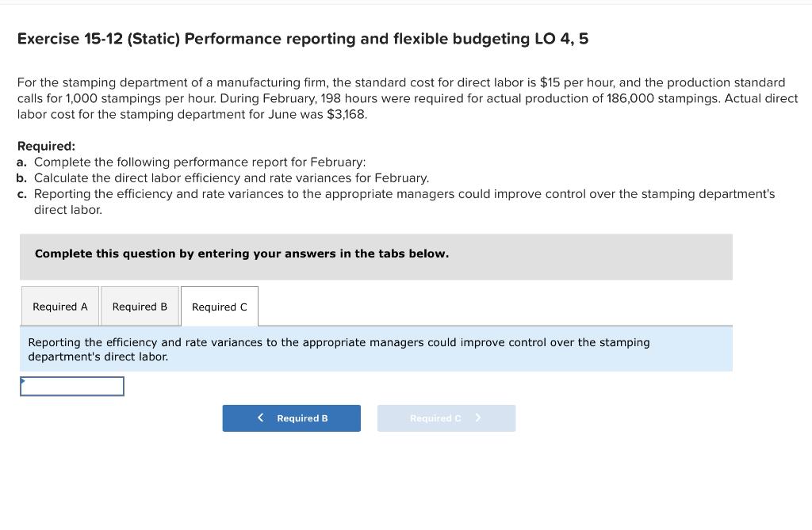
Task: Click the Required B navigation button
Action: point(292,418)
